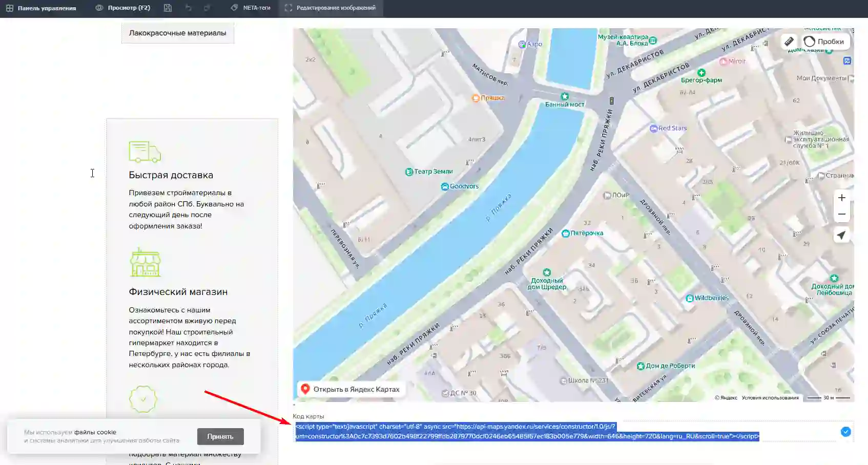Screen dimensions: 868x465
Task: Zoom out the map with minus button
Action: point(841,214)
